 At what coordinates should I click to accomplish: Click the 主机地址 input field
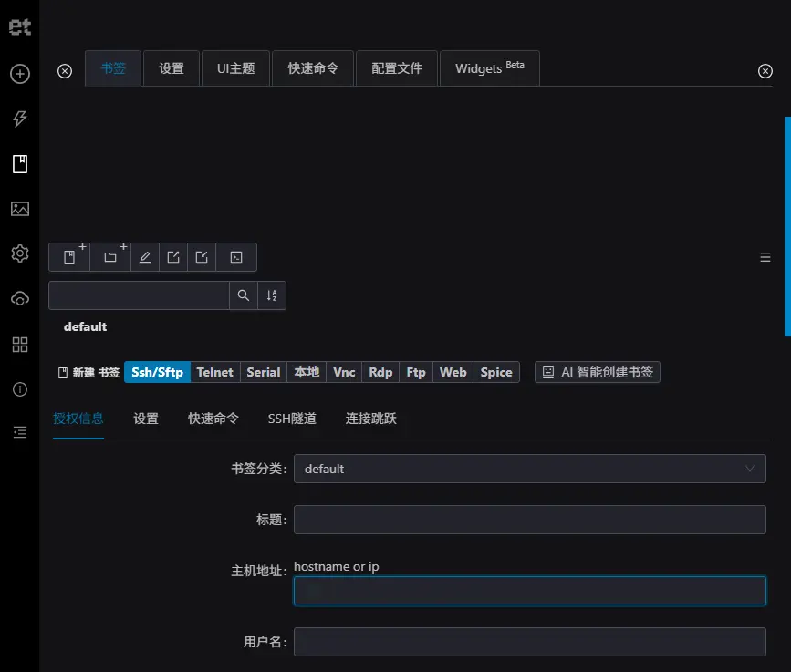pyautogui.click(x=530, y=591)
